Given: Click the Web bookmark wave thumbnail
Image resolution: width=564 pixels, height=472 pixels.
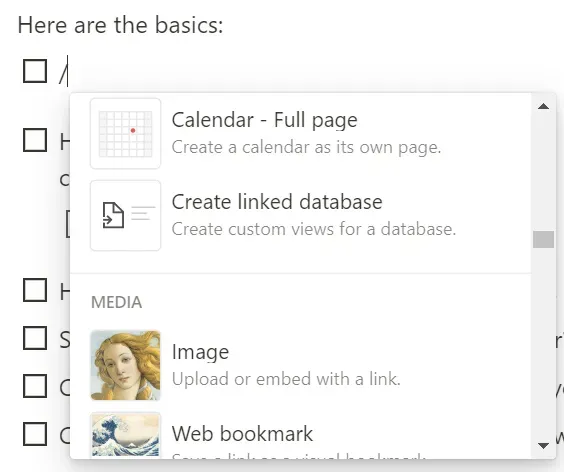Looking at the screenshot, I should [x=126, y=435].
